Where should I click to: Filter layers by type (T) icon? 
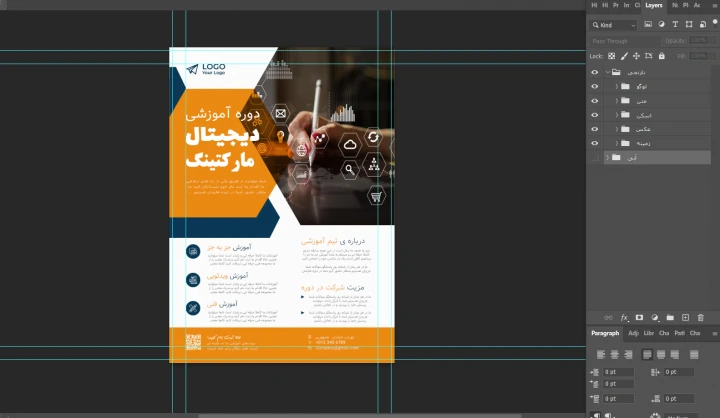[675, 24]
